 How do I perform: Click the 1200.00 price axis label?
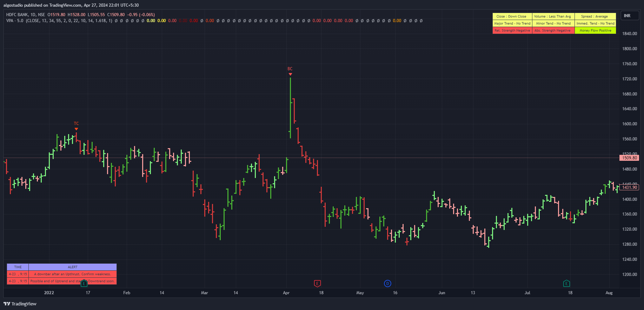(630, 275)
